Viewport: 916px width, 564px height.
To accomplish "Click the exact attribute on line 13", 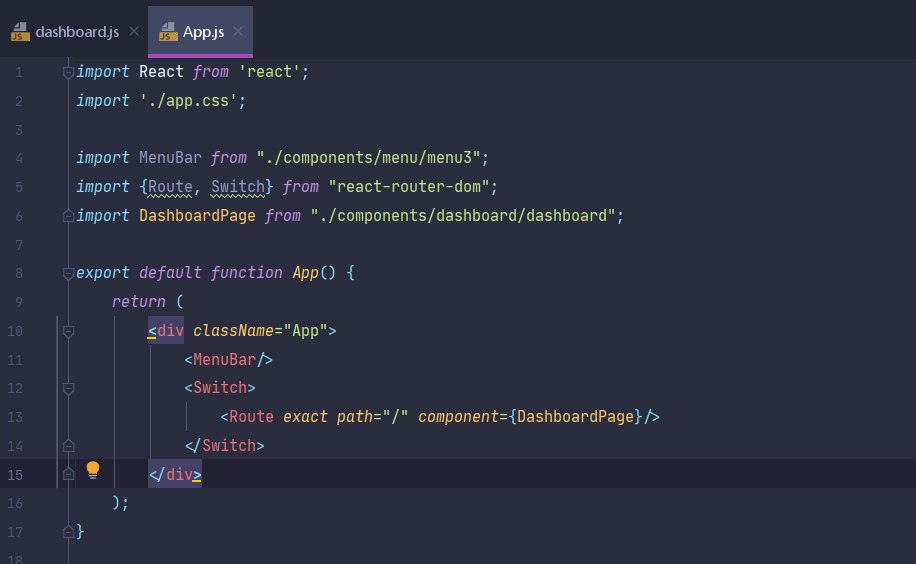I will pos(305,417).
